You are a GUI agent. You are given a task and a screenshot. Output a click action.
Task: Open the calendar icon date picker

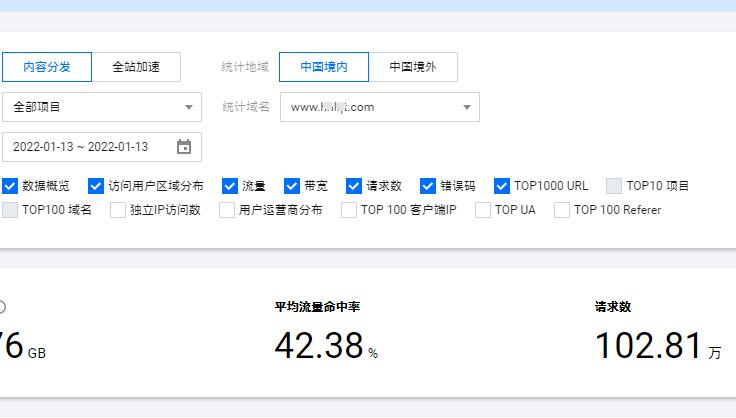point(184,147)
